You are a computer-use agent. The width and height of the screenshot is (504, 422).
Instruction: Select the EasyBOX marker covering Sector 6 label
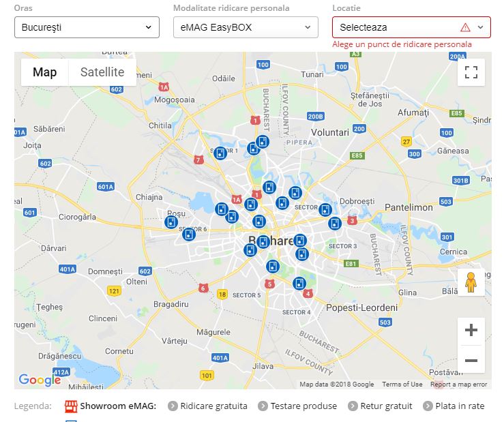pos(189,235)
